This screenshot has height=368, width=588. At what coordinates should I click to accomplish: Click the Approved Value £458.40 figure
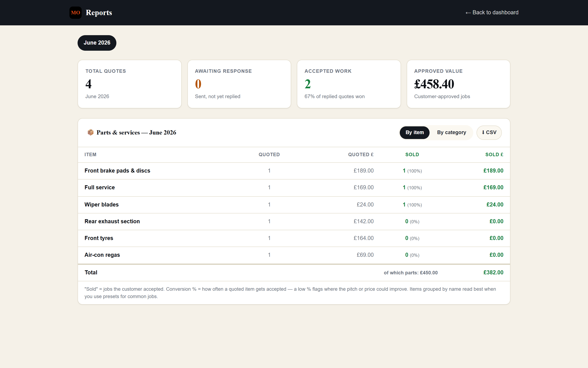click(x=434, y=84)
